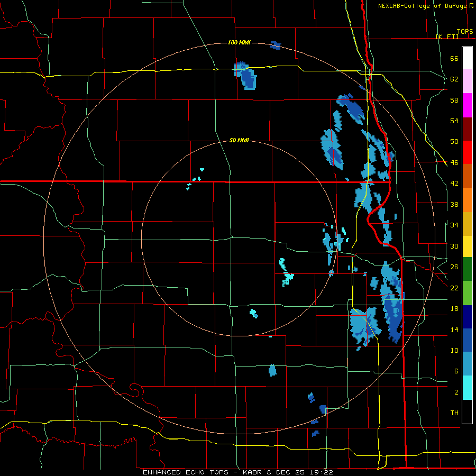Click the TOPS legend title
This screenshot has height=476, width=476.
[465, 32]
